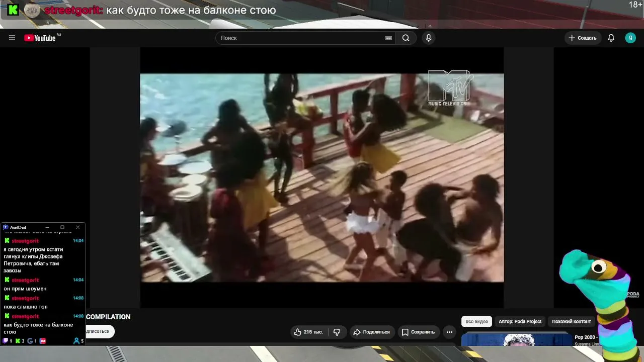The width and height of the screenshot is (644, 362).
Task: Maximize the AxelChat window
Action: pos(62,227)
